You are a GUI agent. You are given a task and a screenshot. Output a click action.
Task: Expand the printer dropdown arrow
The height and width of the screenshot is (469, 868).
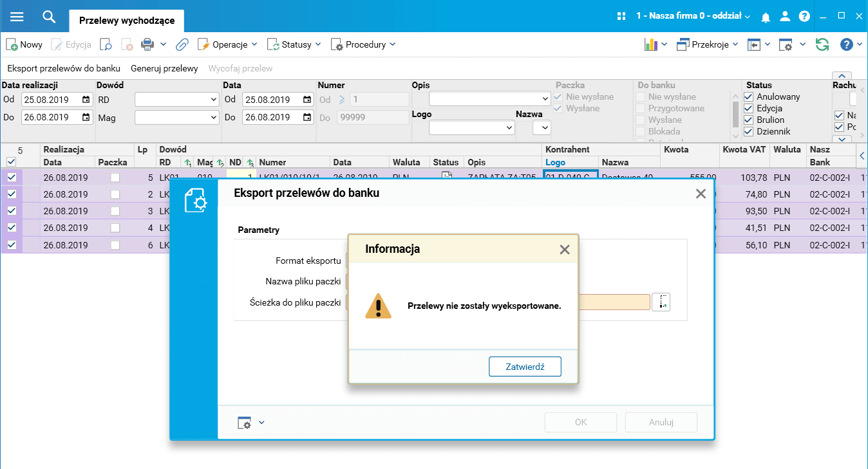coord(164,44)
